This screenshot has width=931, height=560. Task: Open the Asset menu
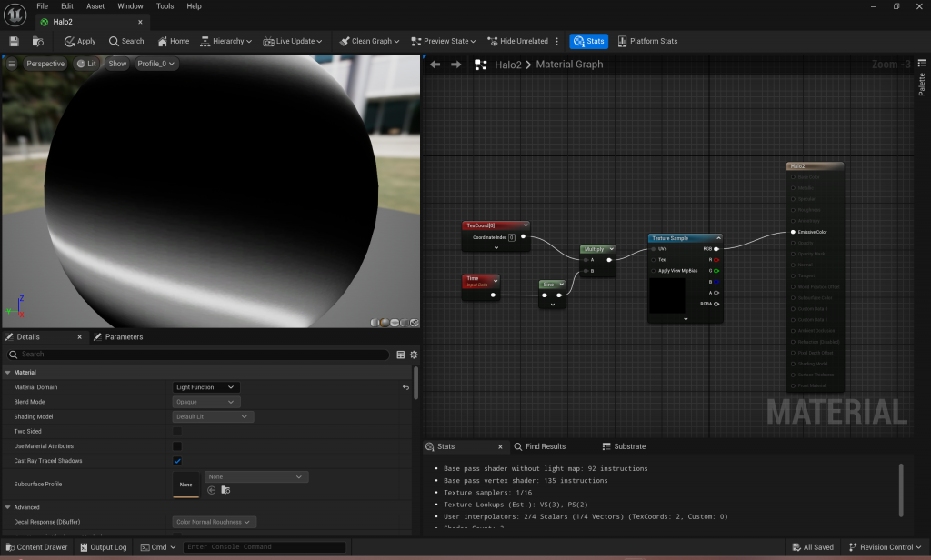tap(95, 6)
